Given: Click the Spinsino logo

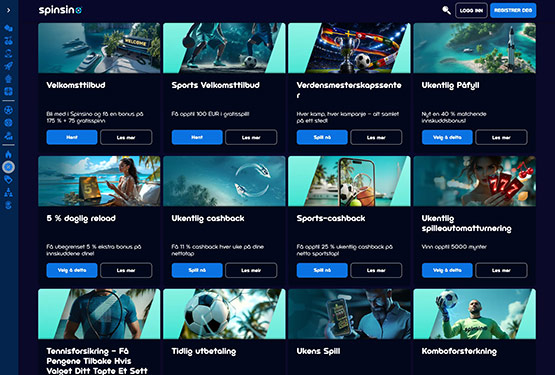Looking at the screenshot, I should click(x=60, y=10).
